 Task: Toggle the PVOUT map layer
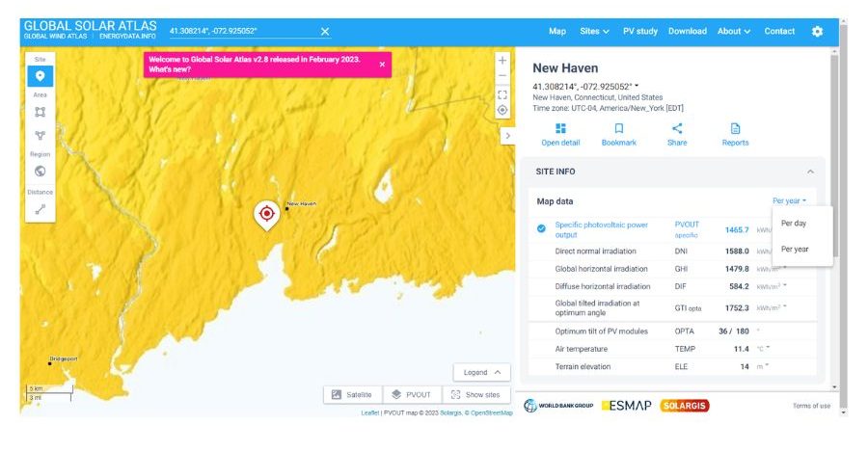pyautogui.click(x=410, y=395)
